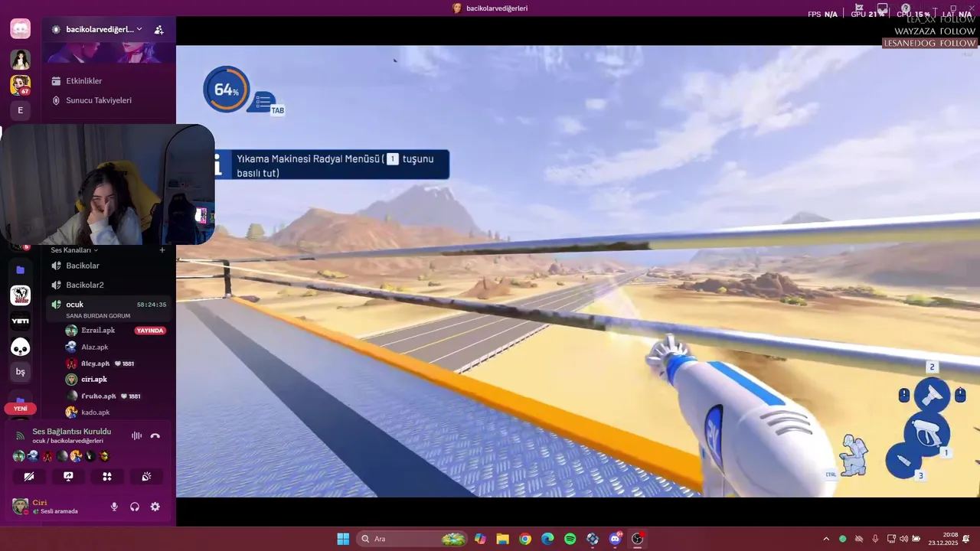
Task: Open Discord inbox icon at top
Action: coord(880,8)
